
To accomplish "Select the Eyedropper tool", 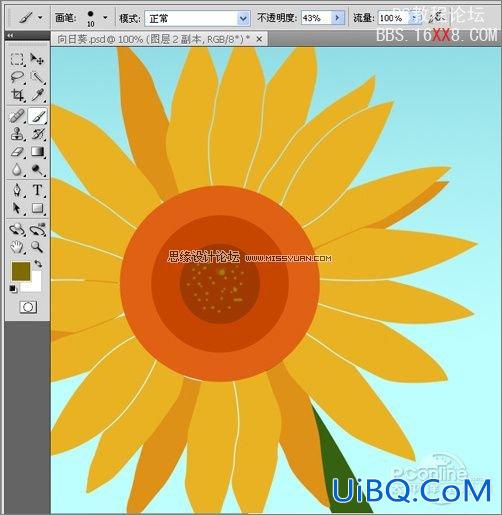I will point(37,95).
